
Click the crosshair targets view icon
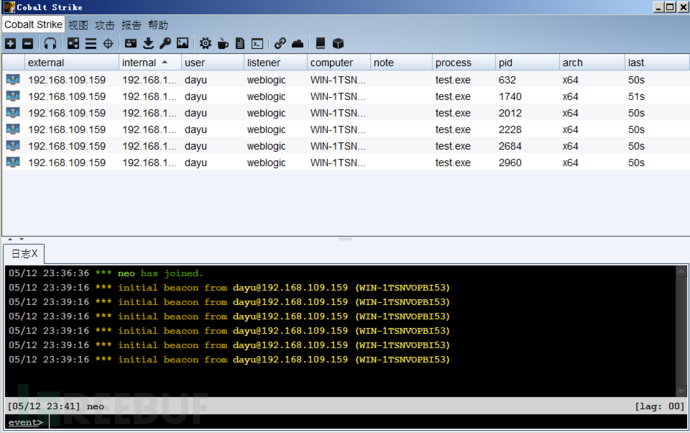(108, 44)
